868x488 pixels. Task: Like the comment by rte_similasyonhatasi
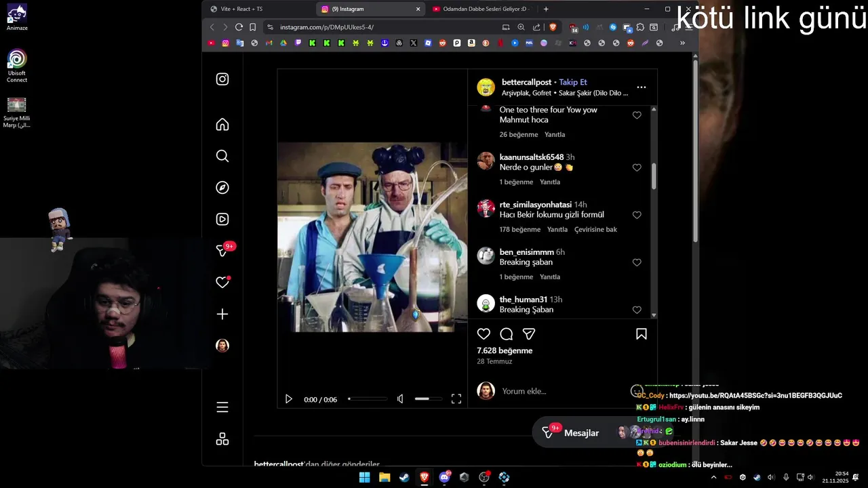point(637,215)
